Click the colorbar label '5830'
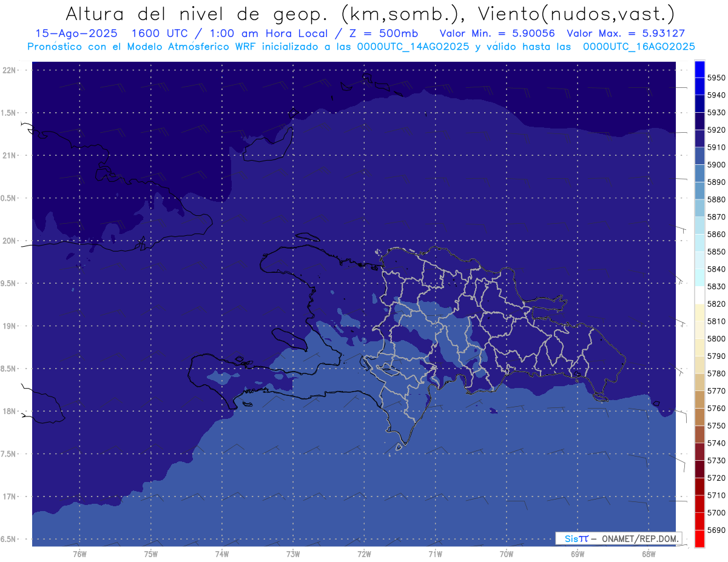The height and width of the screenshot is (562, 728). (x=716, y=286)
